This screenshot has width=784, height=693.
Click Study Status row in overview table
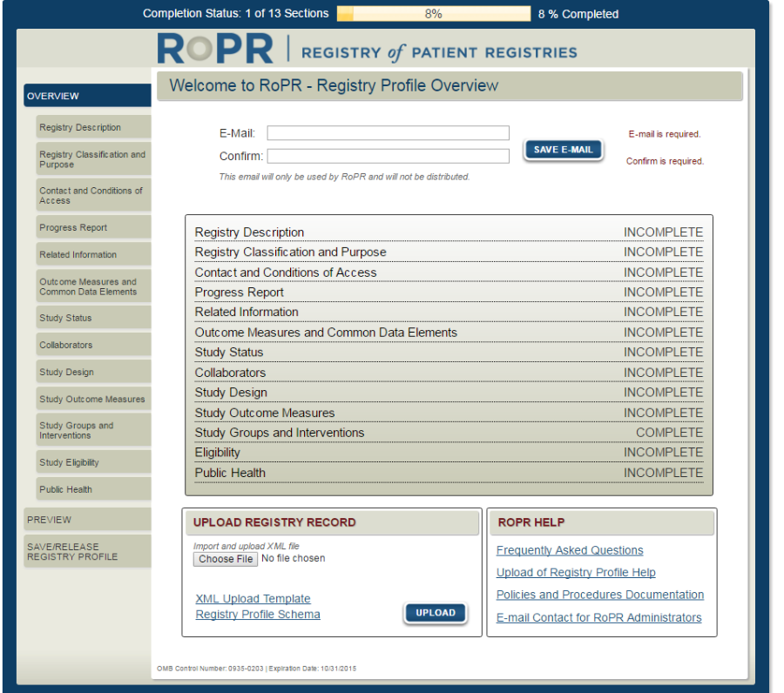[449, 353]
